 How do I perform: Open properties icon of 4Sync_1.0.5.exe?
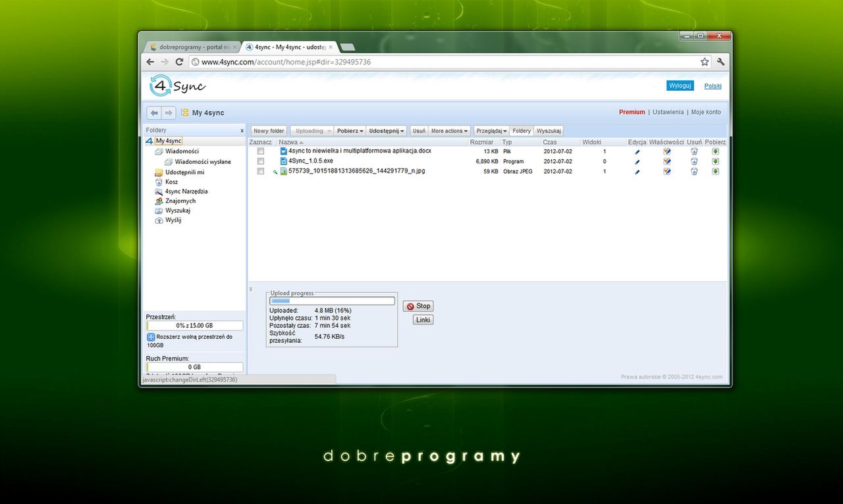point(667,161)
